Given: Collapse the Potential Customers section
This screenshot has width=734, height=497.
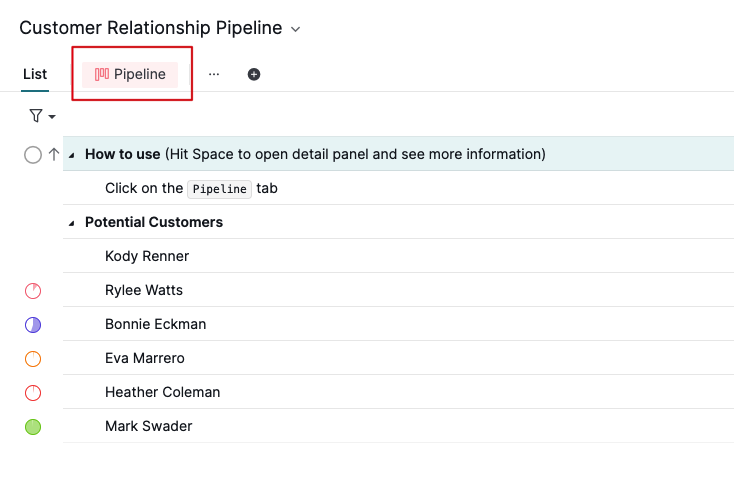Looking at the screenshot, I should (x=72, y=223).
